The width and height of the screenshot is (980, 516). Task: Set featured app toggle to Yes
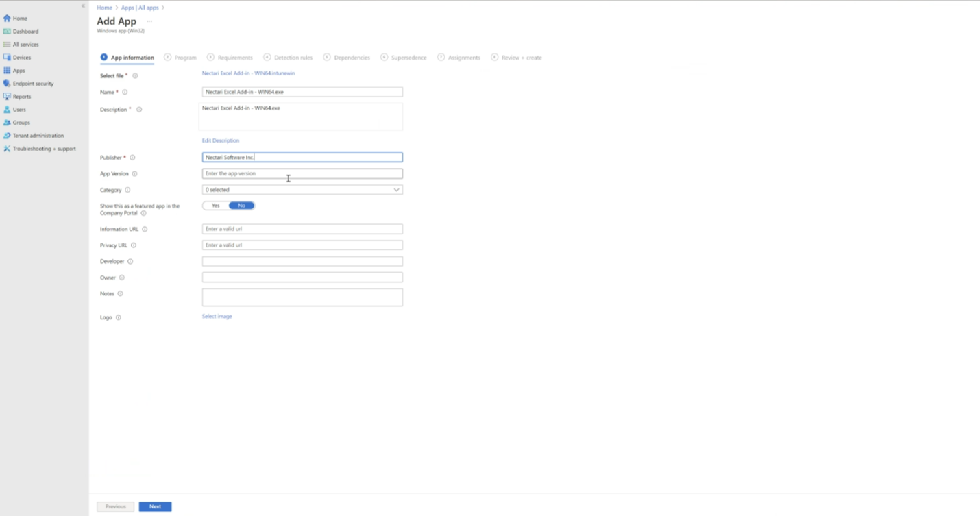pyautogui.click(x=215, y=206)
